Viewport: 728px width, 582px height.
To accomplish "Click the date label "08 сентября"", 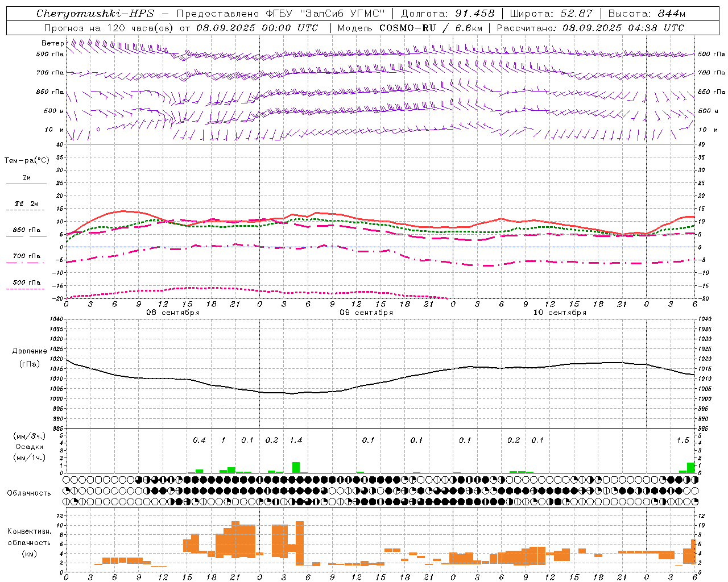I will [x=173, y=313].
